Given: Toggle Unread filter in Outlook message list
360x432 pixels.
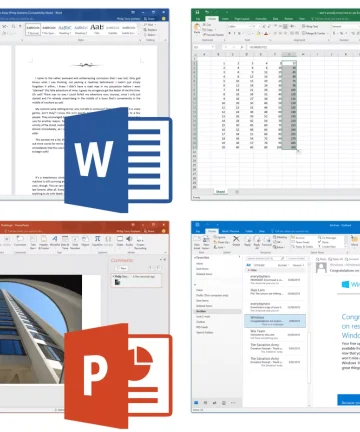Looking at the screenshot, I should coord(259,265).
